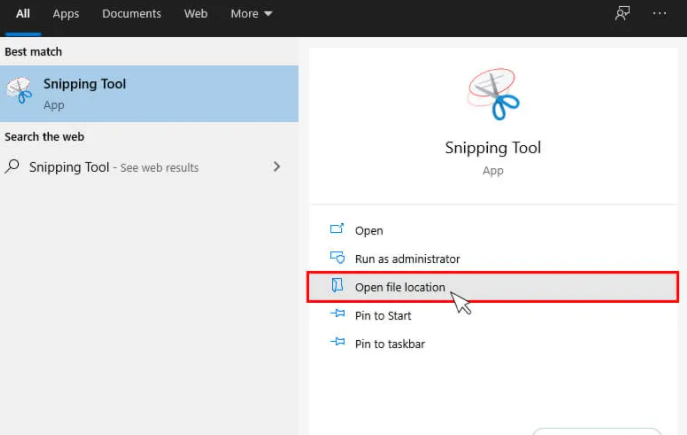Expand the More filter dropdown
The image size is (687, 435).
[x=251, y=14]
